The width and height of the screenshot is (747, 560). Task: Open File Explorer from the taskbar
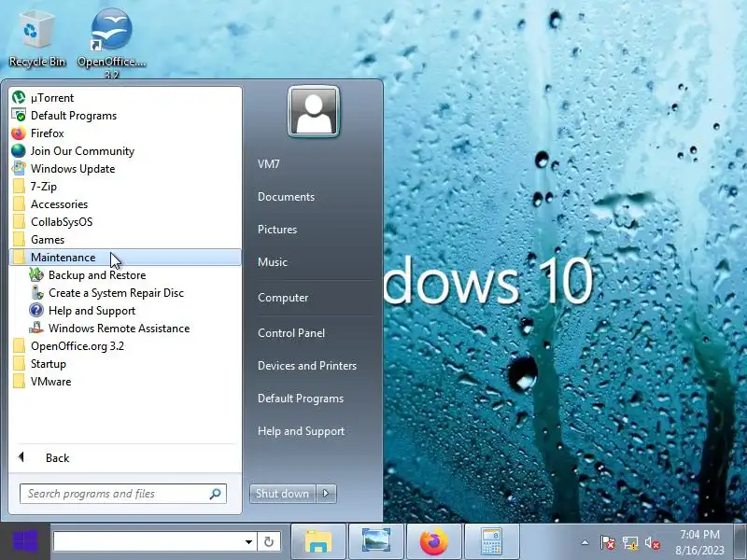[318, 542]
